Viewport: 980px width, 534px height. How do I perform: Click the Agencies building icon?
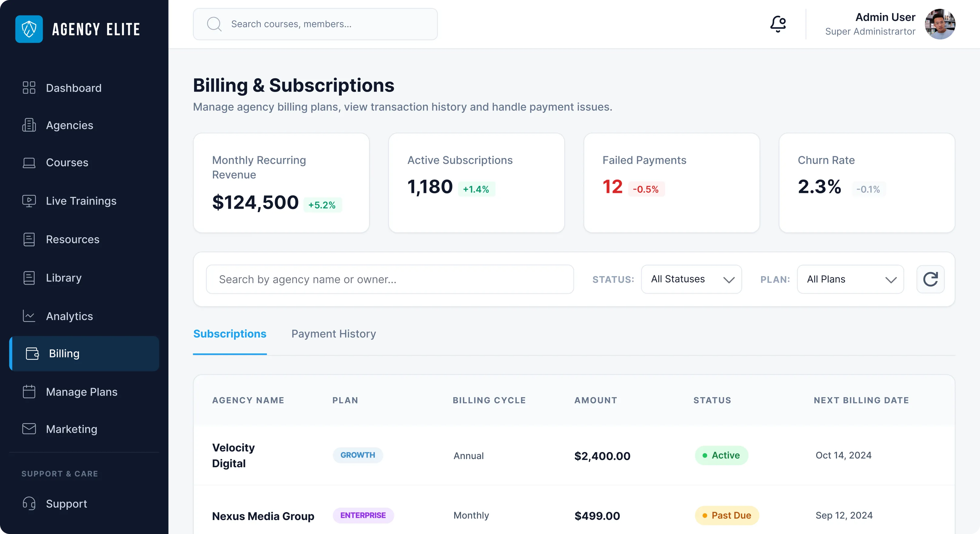[x=29, y=125]
